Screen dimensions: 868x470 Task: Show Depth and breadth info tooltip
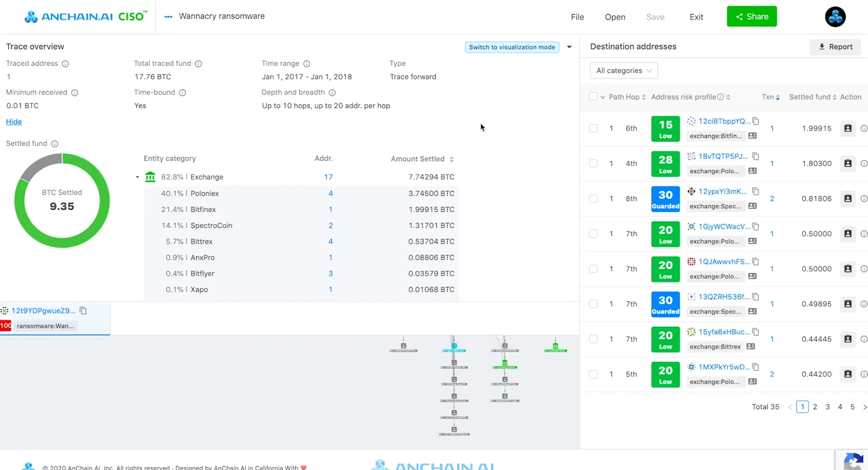pyautogui.click(x=332, y=93)
